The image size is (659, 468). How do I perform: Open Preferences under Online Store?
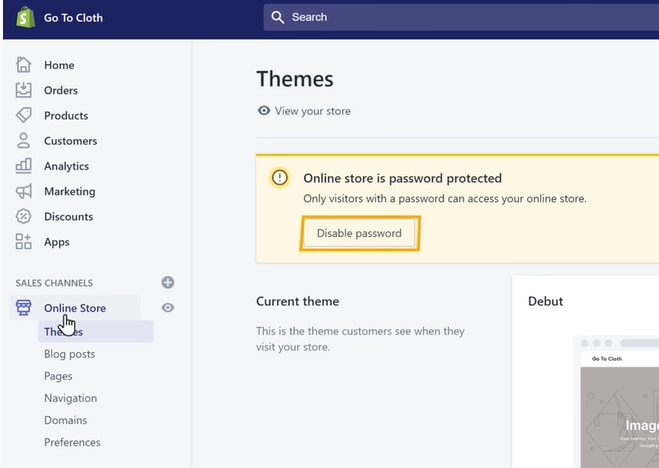[72, 442]
